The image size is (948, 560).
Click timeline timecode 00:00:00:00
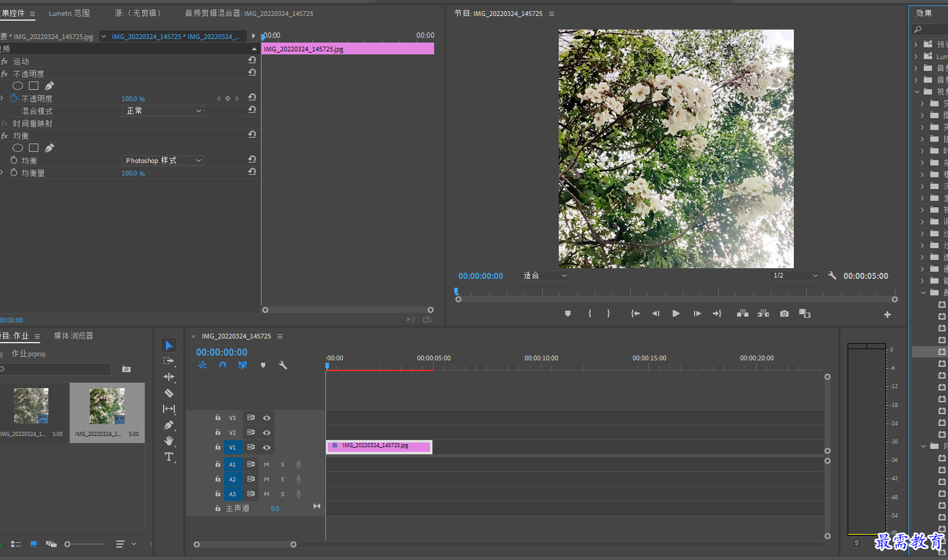pyautogui.click(x=221, y=352)
